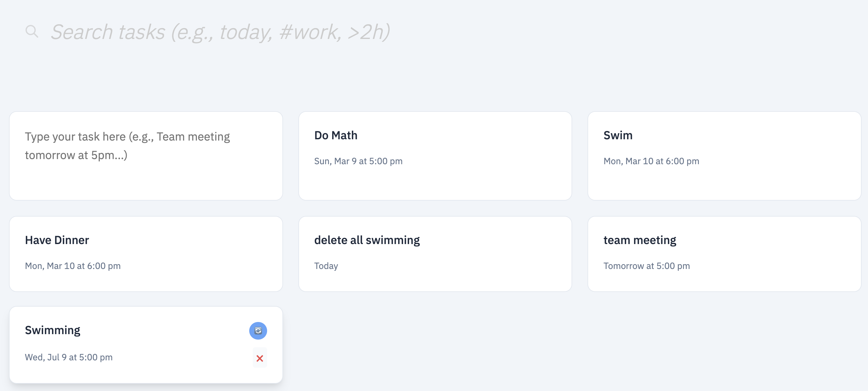
Task: Select the delete all swimming task card
Action: pyautogui.click(x=435, y=254)
